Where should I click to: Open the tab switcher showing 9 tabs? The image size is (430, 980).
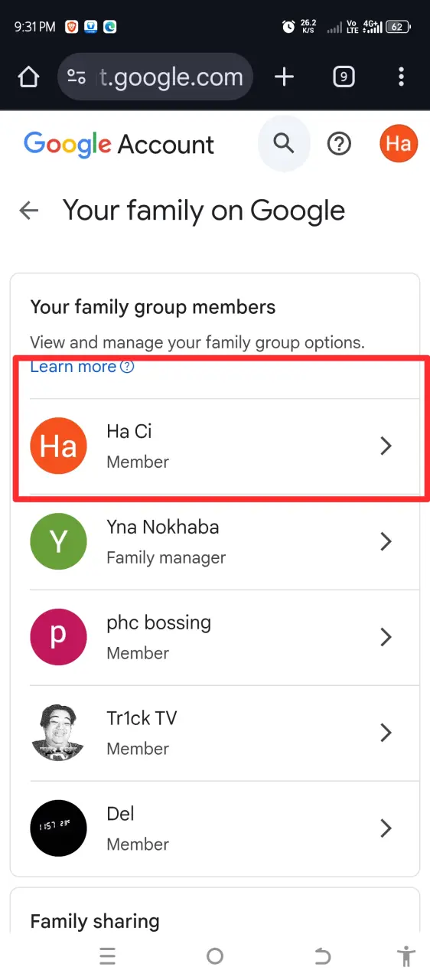[x=344, y=77]
